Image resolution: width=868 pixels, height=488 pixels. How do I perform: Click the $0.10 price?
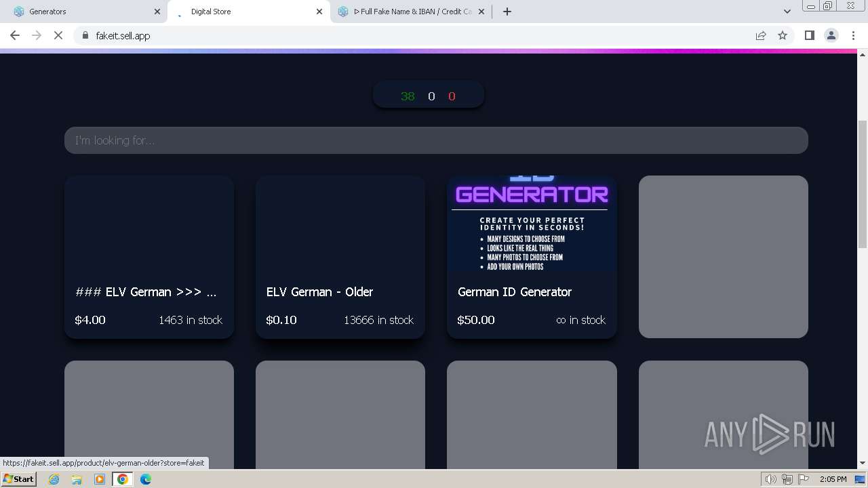coord(281,320)
